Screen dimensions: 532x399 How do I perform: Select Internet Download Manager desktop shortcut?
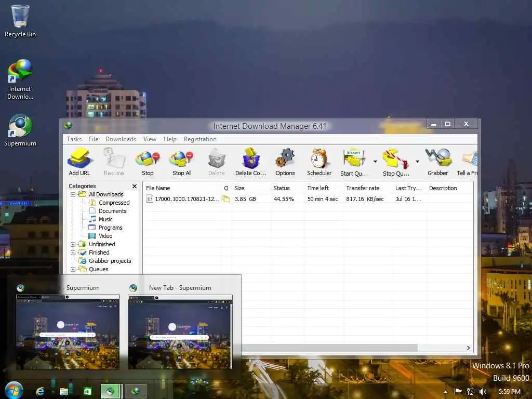pos(20,79)
